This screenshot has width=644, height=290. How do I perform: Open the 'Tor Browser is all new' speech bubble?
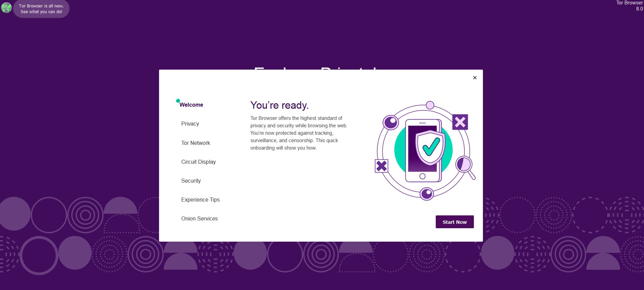click(42, 9)
